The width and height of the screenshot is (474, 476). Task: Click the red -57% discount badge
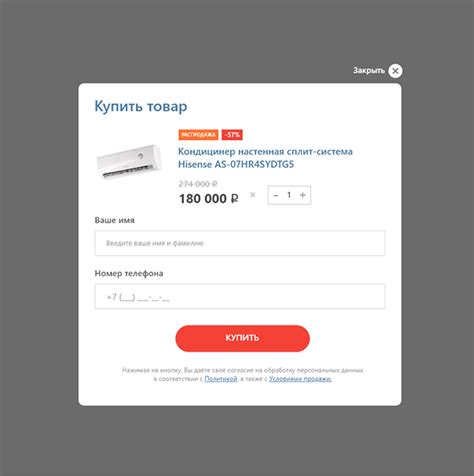click(232, 135)
